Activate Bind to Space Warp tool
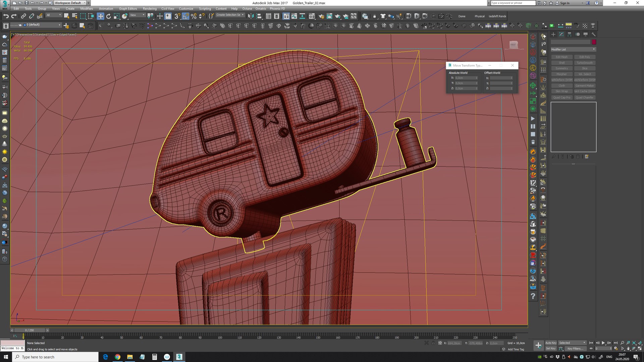The height and width of the screenshot is (362, 644). [40, 16]
